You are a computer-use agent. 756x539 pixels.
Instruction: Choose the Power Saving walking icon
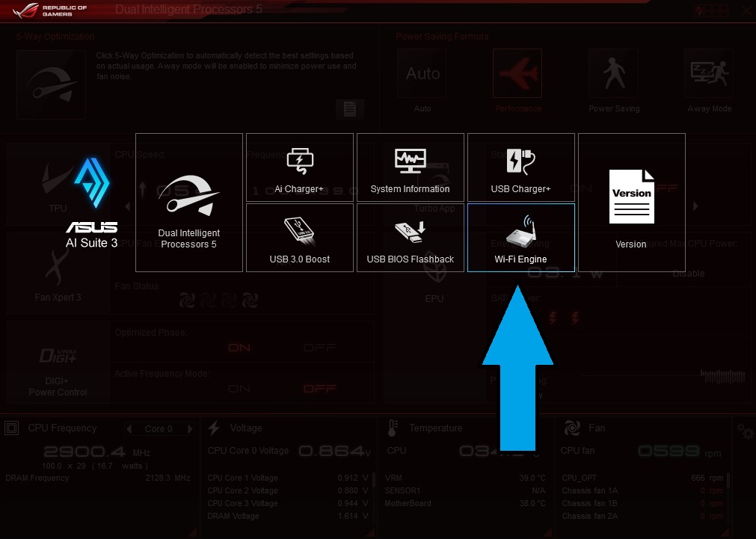pos(613,74)
